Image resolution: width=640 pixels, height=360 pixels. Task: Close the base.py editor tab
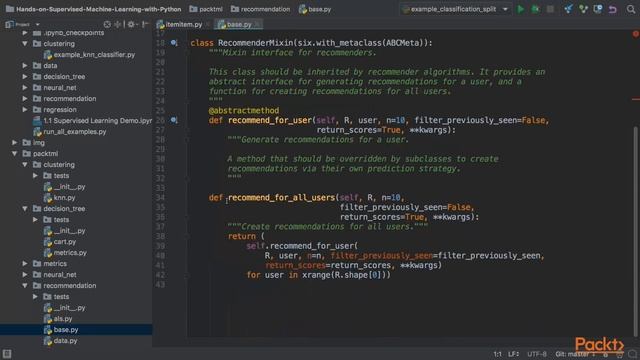tap(258, 24)
